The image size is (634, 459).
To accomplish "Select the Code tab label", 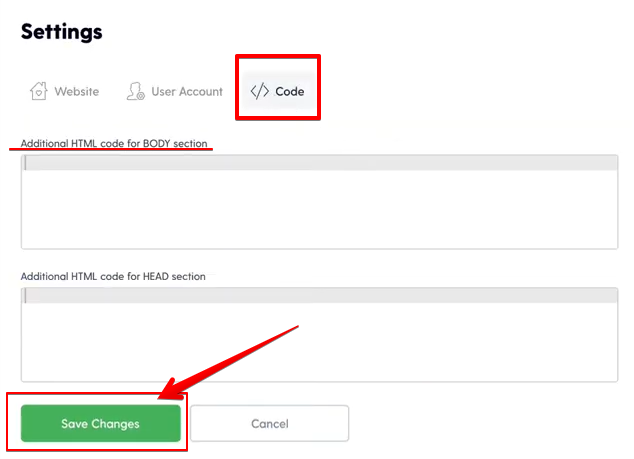I will 290,91.
